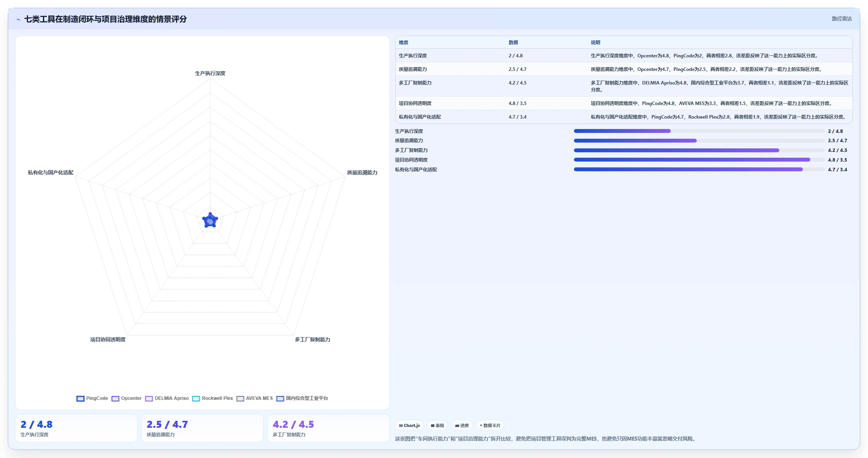868x458 pixels.
Task: Click the Chart.js tag chip
Action: (410, 425)
